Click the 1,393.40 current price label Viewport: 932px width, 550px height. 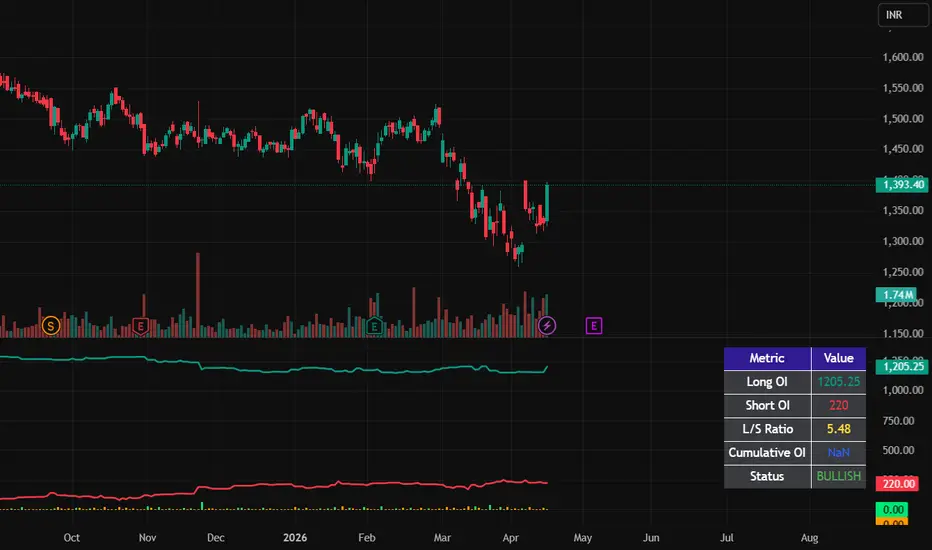point(902,185)
